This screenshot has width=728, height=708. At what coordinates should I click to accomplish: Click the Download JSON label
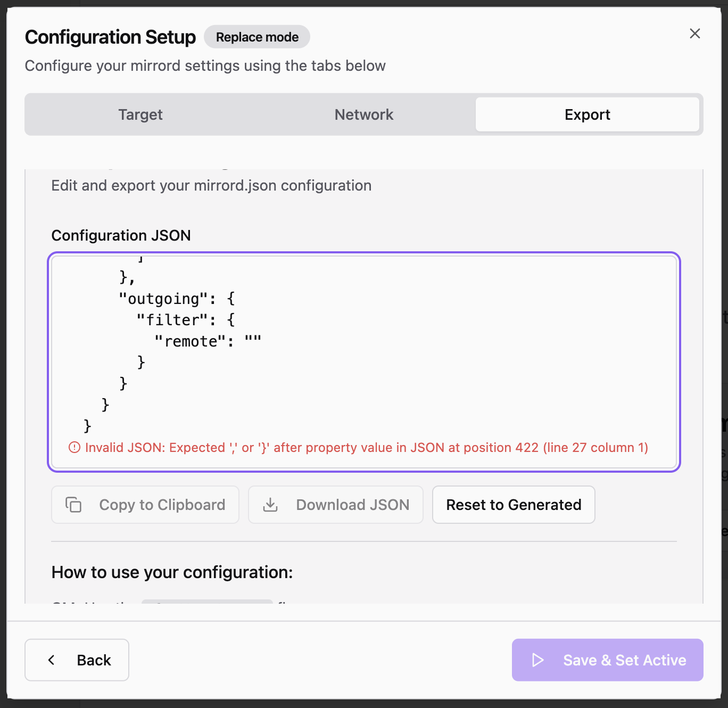[353, 505]
